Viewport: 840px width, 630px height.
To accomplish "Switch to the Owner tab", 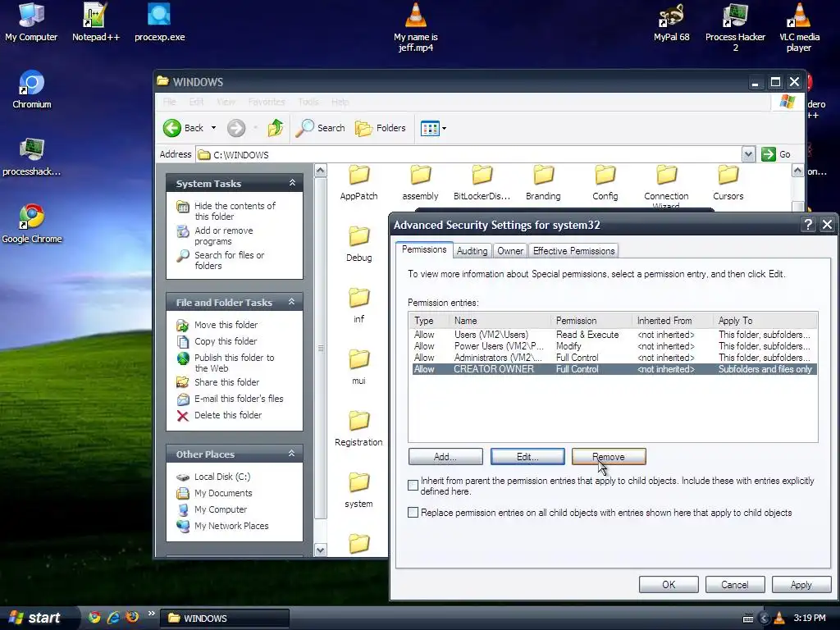I will pos(510,251).
